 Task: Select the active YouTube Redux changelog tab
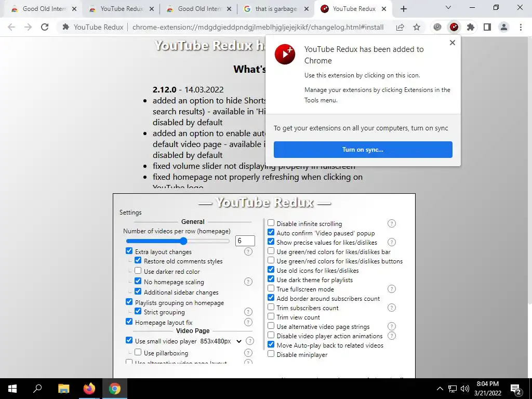[x=353, y=9]
